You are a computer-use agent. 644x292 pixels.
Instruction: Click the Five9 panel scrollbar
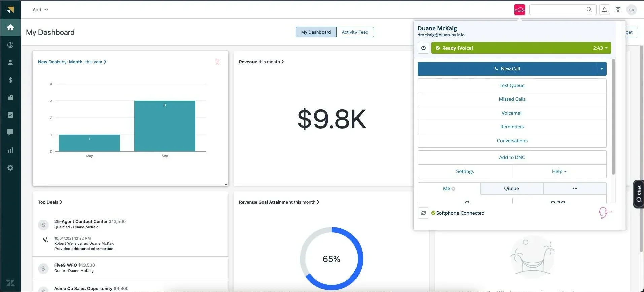613,117
